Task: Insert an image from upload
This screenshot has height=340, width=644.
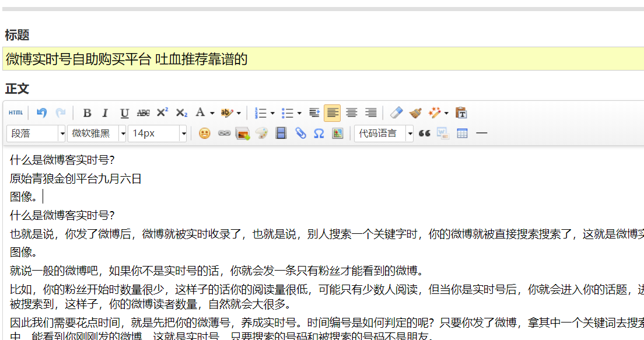Action: coord(243,134)
